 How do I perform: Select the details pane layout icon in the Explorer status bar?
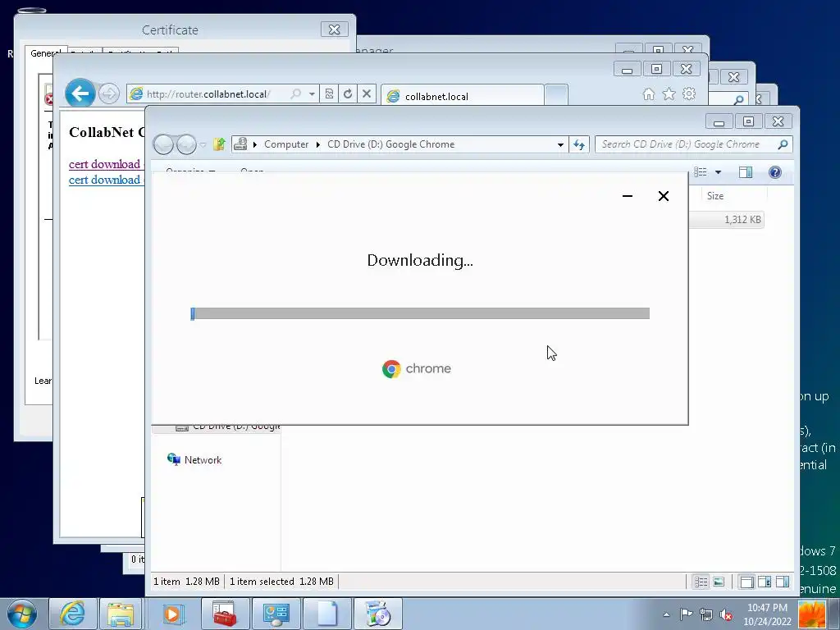pyautogui.click(x=765, y=582)
